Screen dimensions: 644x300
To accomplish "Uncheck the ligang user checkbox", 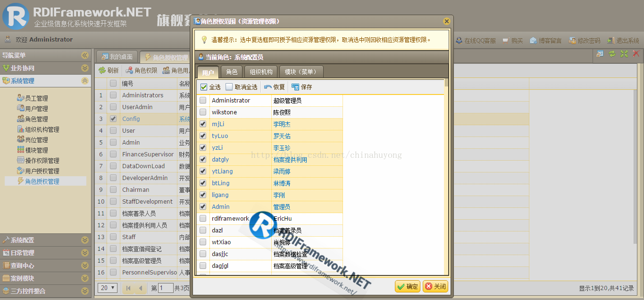I will coord(203,195).
